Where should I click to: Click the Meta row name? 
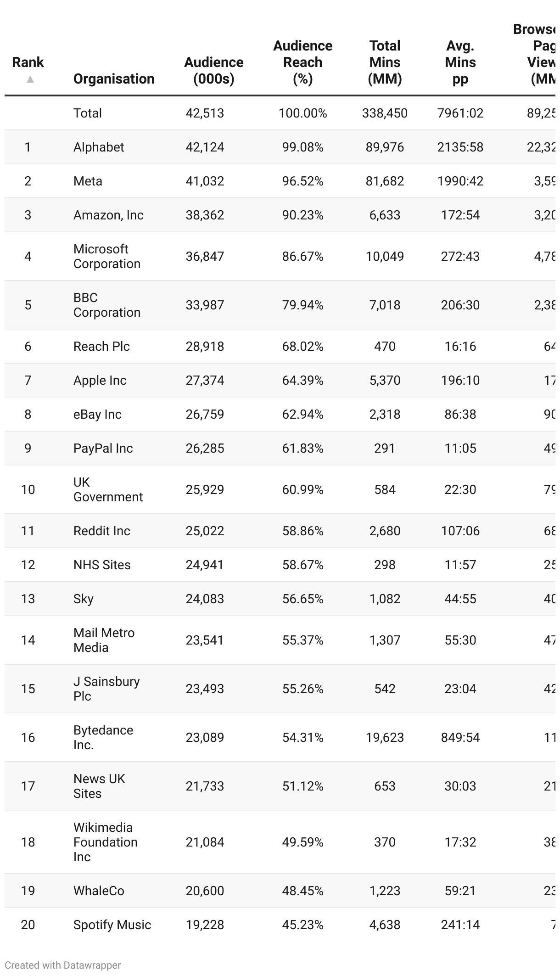coord(88,181)
